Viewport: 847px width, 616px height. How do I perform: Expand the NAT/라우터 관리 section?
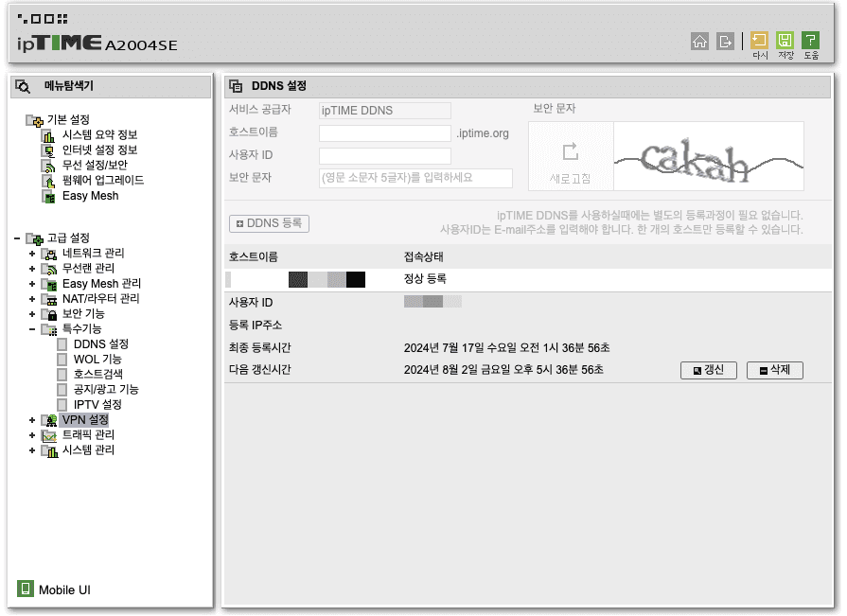click(32, 299)
